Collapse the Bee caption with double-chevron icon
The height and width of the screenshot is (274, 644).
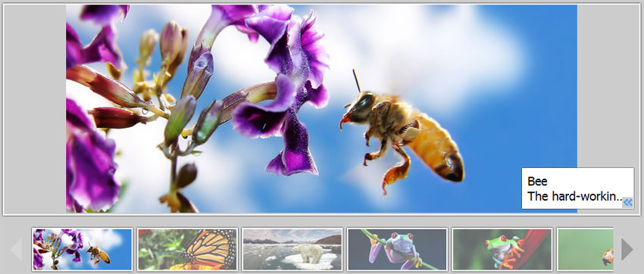[627, 202]
